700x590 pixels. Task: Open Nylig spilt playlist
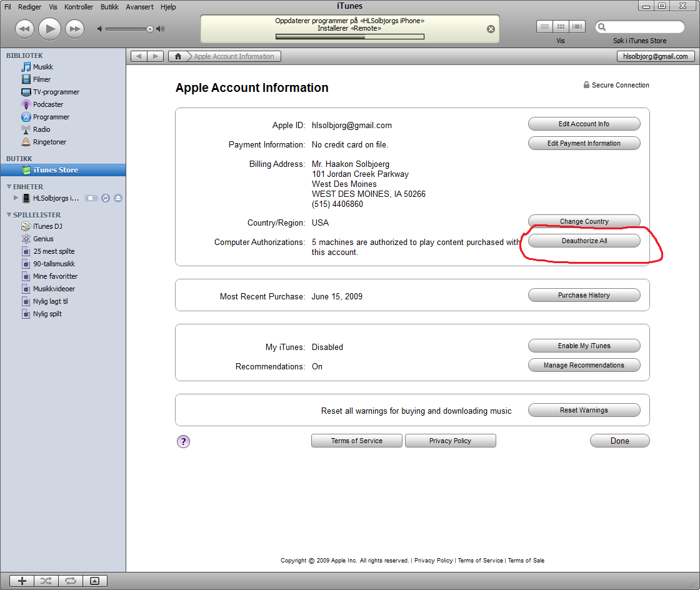[47, 314]
